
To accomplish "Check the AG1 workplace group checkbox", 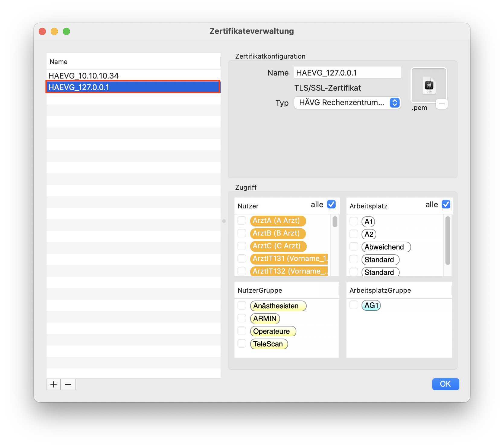I will [354, 305].
